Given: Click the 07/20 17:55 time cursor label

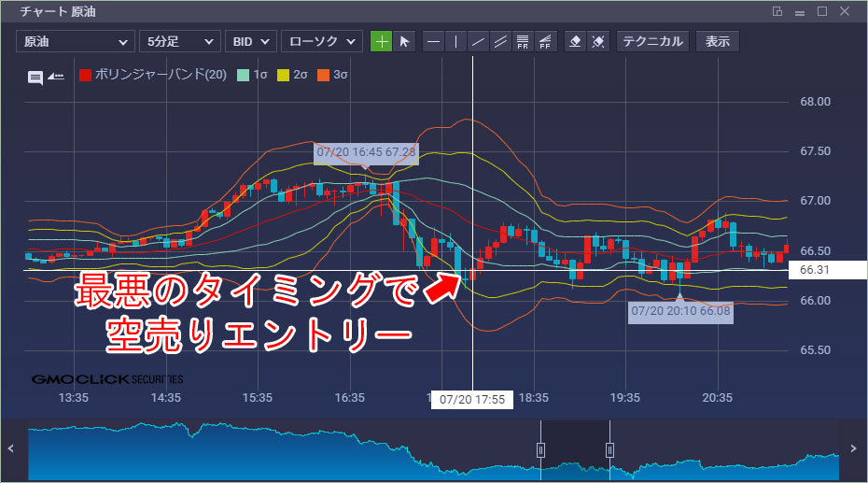Looking at the screenshot, I should [472, 399].
